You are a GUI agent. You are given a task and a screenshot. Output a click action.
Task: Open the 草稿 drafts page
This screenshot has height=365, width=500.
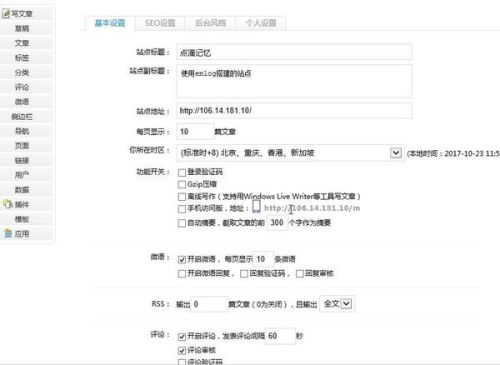(x=22, y=28)
